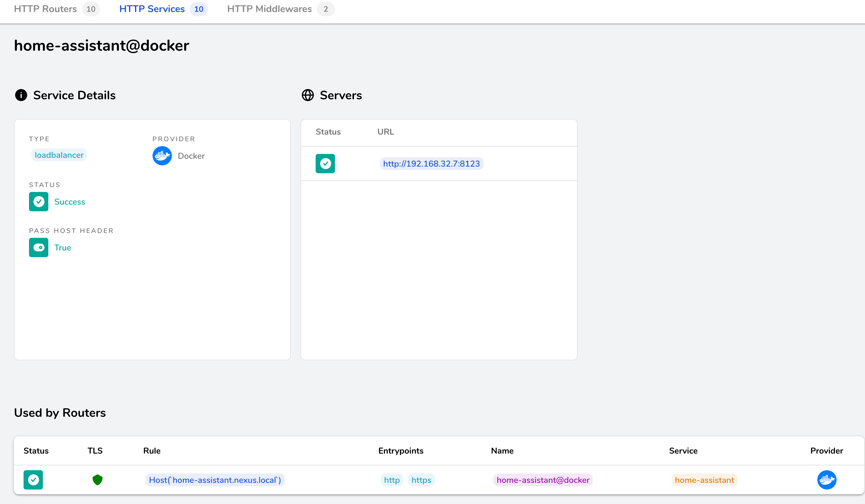Click the Host(`home-assistant.nexus.local`) rule
This screenshot has height=504, width=865.
click(215, 480)
